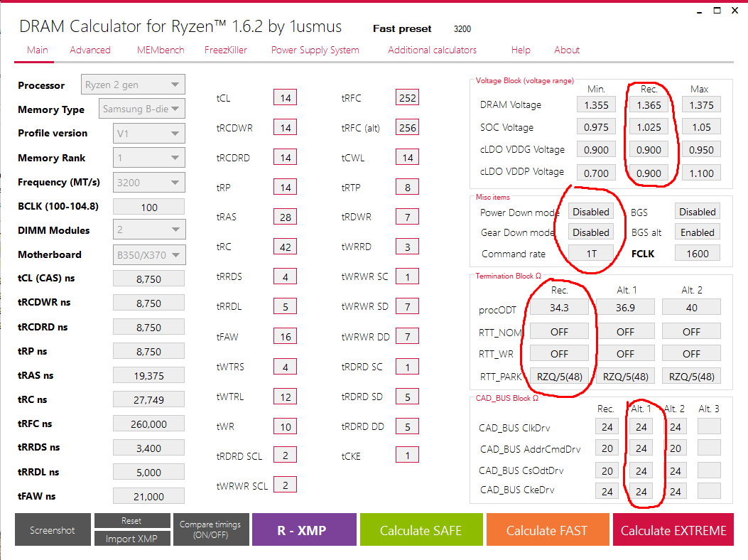Click the tCL (CAS) ns value 8,750
This screenshot has height=560, width=748.
[x=149, y=279]
